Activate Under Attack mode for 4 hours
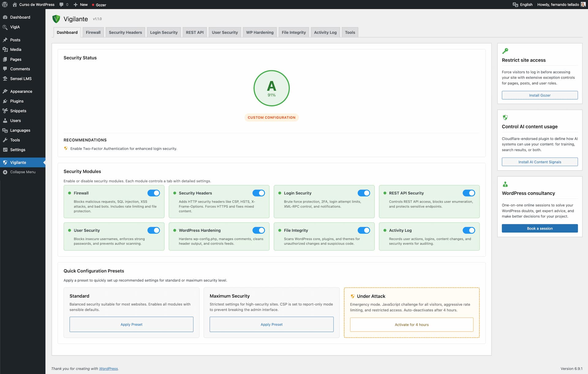This screenshot has height=374, width=588. pos(411,324)
